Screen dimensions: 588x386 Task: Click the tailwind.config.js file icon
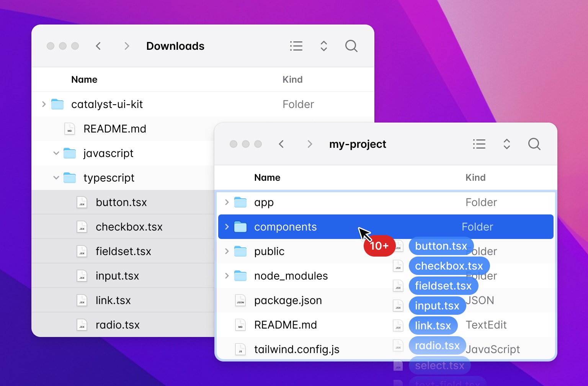click(x=240, y=349)
